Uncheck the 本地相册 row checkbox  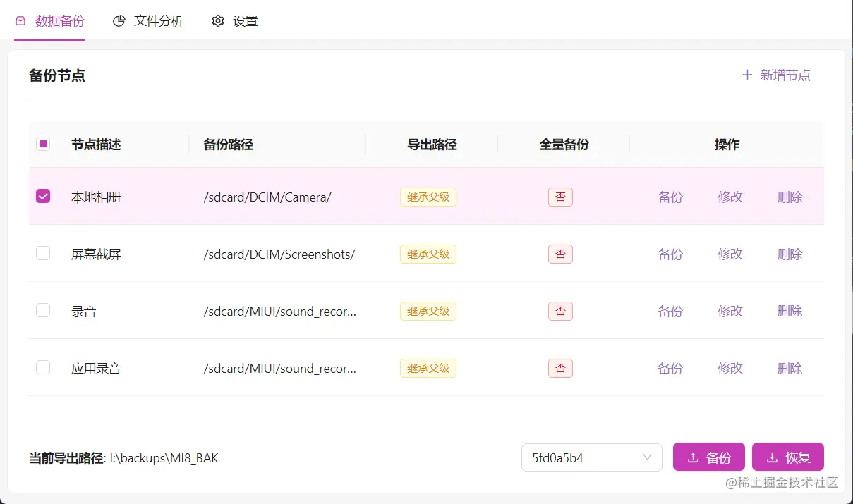pos(43,196)
